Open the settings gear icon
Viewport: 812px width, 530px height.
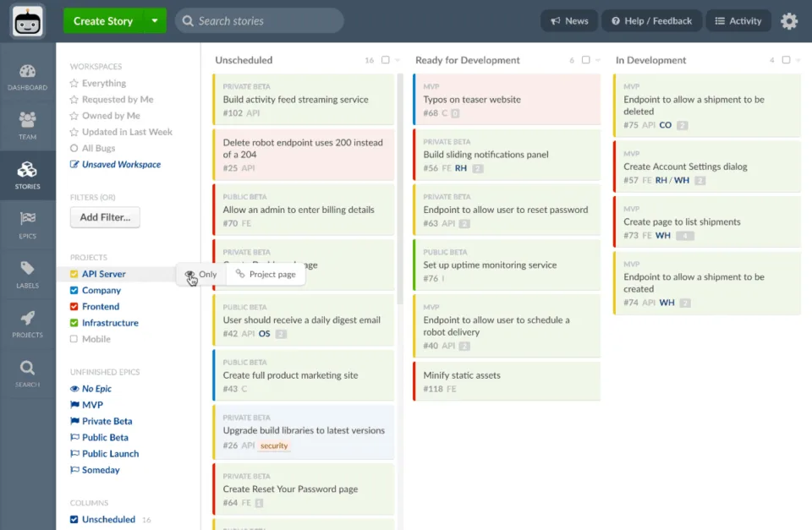[x=789, y=21]
